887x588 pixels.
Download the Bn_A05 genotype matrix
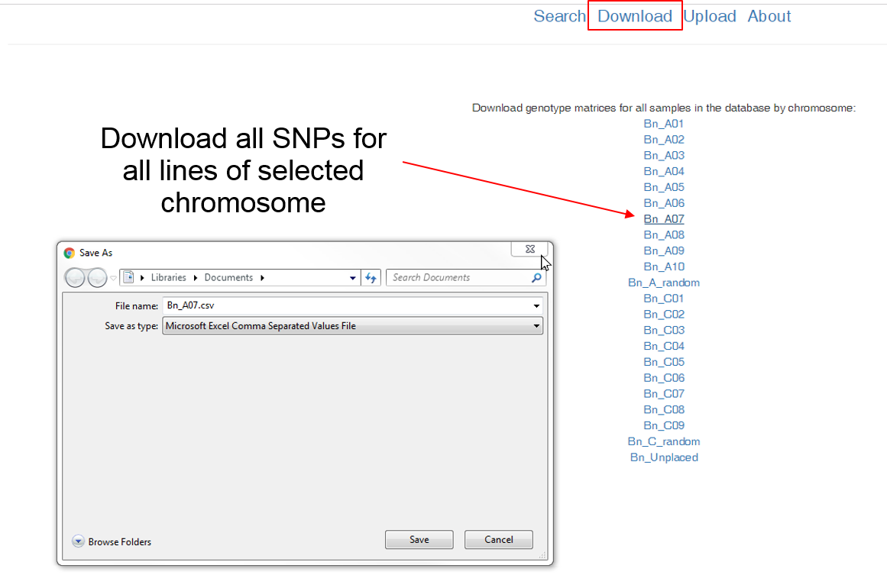(x=664, y=186)
